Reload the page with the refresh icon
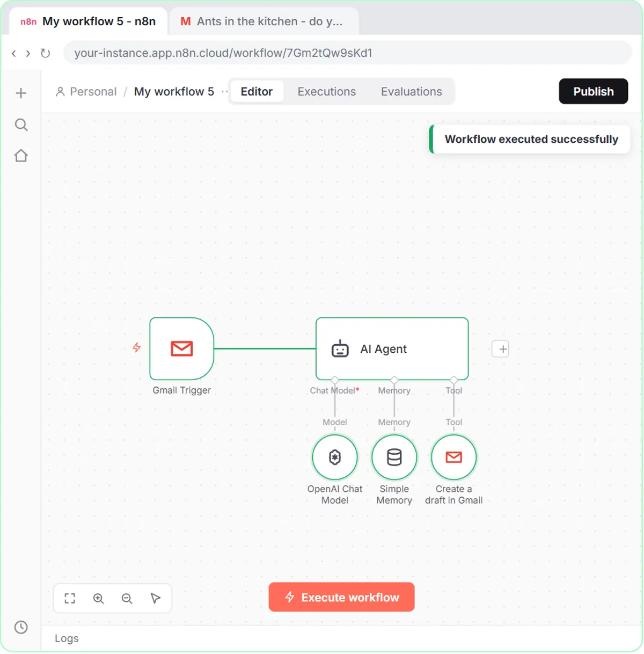 point(45,53)
